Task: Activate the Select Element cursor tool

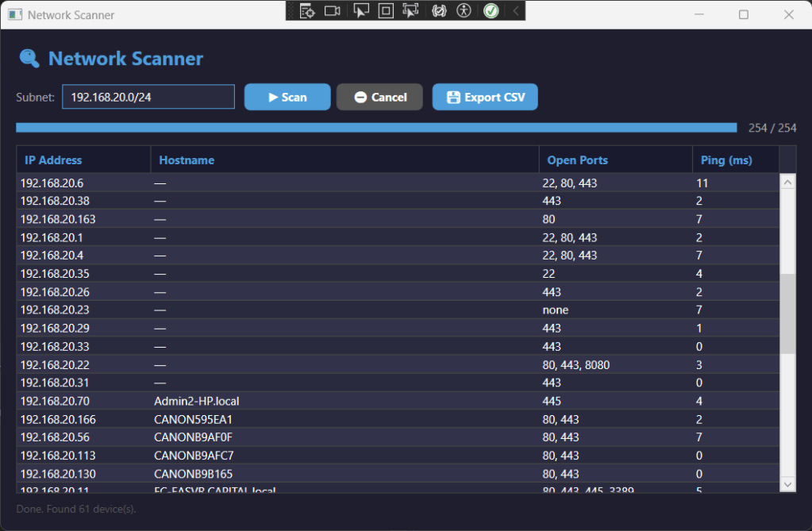Action: click(x=361, y=10)
